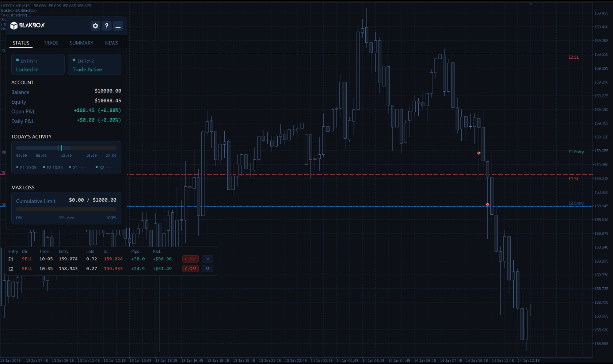Click the diamond marker on E2 Entry line
This screenshot has height=364, width=613.
488,204
